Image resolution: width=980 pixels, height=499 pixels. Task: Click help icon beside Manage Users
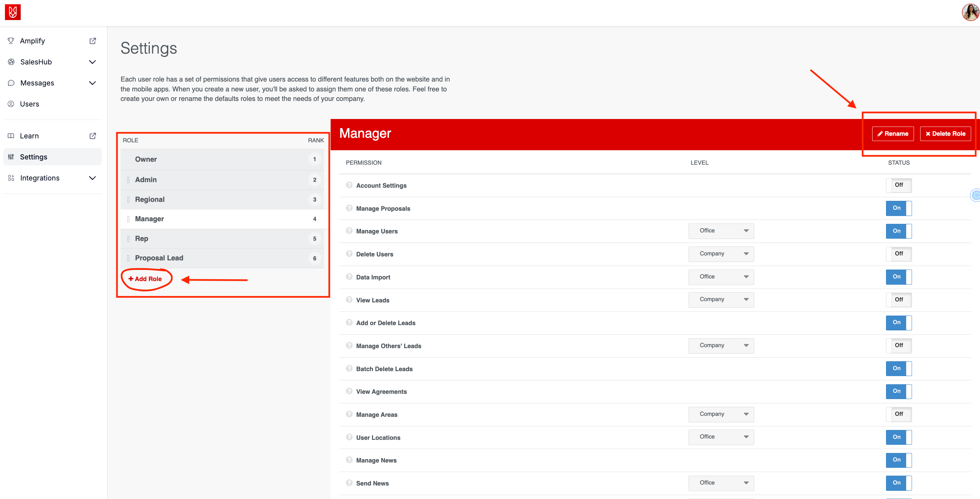click(349, 231)
